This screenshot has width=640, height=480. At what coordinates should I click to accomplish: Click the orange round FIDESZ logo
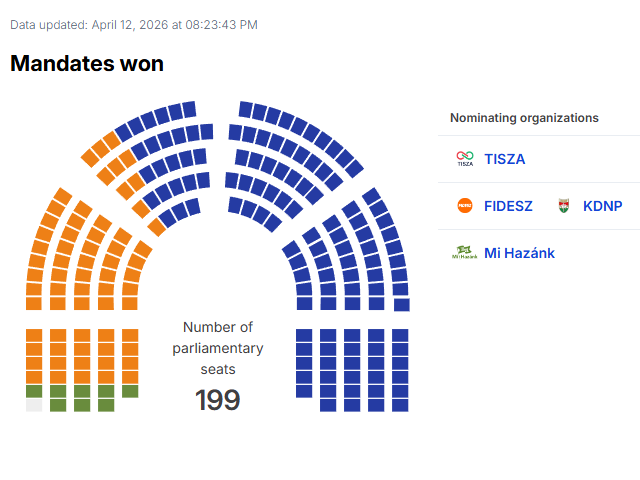point(464,206)
